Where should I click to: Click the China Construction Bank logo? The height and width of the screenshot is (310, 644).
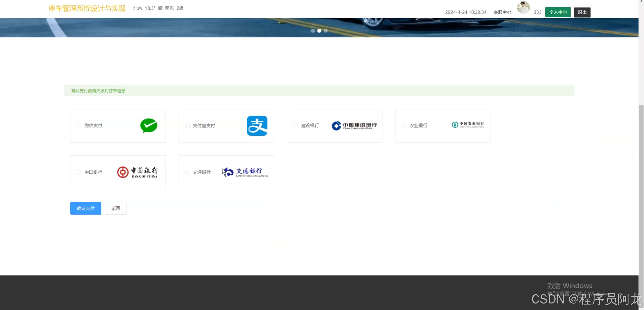click(x=354, y=126)
